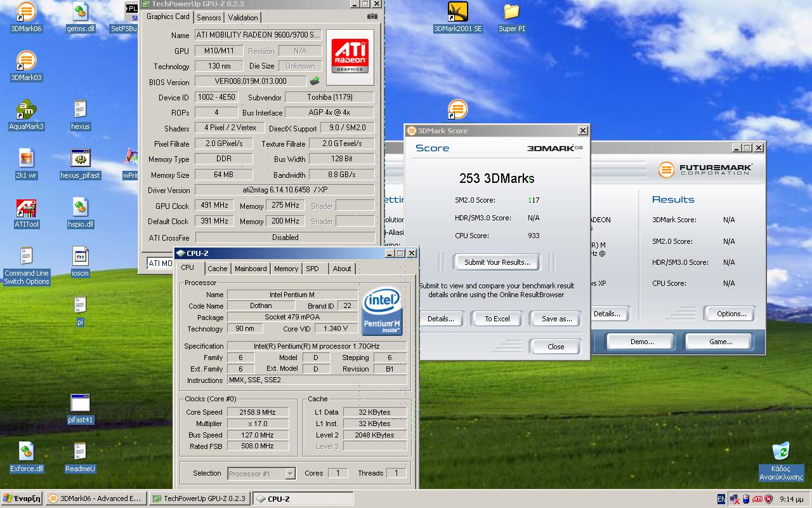The height and width of the screenshot is (508, 812).
Task: Click Submit Your Results button
Action: click(x=497, y=262)
